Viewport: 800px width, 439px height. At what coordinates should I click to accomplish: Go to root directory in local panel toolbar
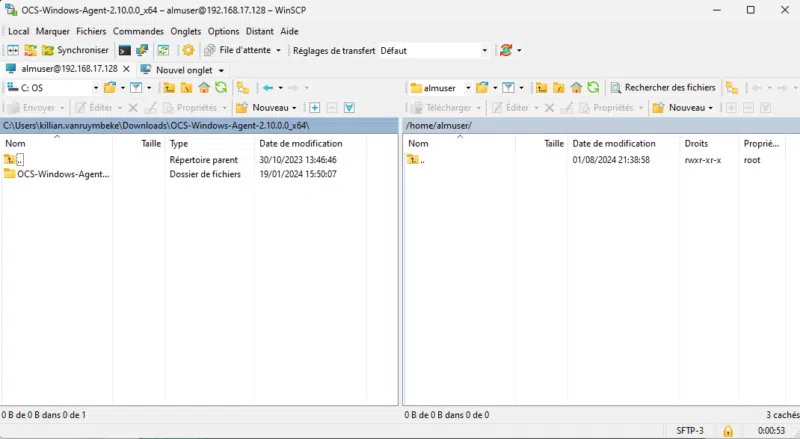click(187, 88)
